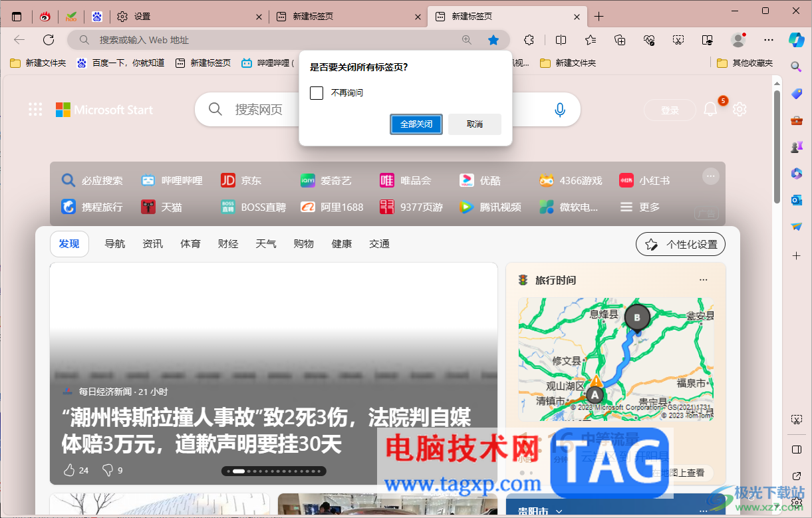This screenshot has height=518, width=812.
Task: Open quick links ellipsis options menu
Action: click(x=711, y=176)
